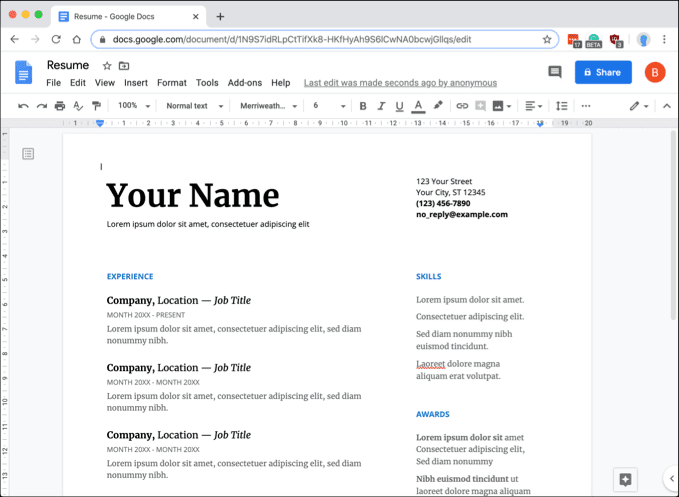The image size is (679, 497).
Task: Open the Add-ons menu
Action: [245, 83]
